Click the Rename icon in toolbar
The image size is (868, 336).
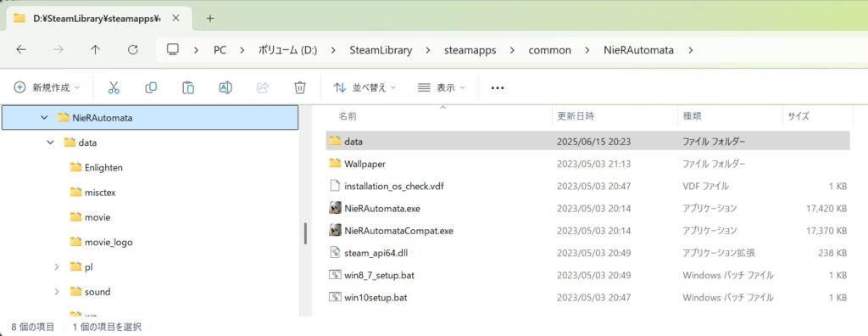[x=225, y=87]
